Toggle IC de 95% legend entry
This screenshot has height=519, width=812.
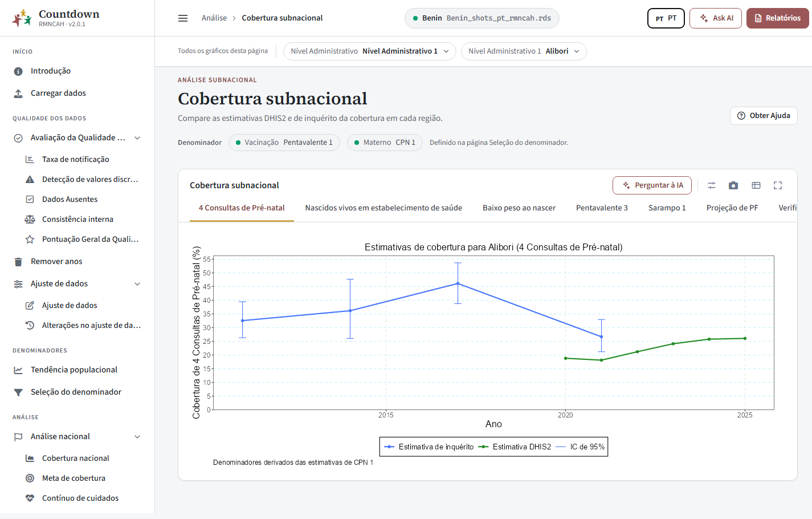coord(580,447)
